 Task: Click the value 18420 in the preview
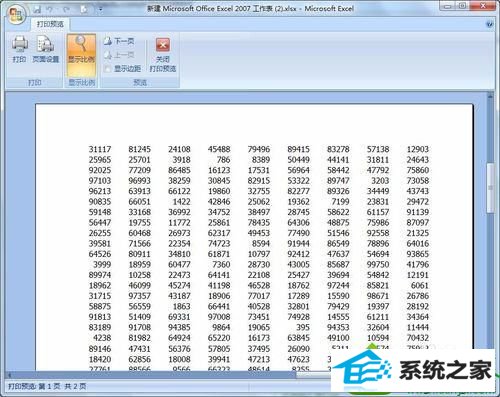100,359
